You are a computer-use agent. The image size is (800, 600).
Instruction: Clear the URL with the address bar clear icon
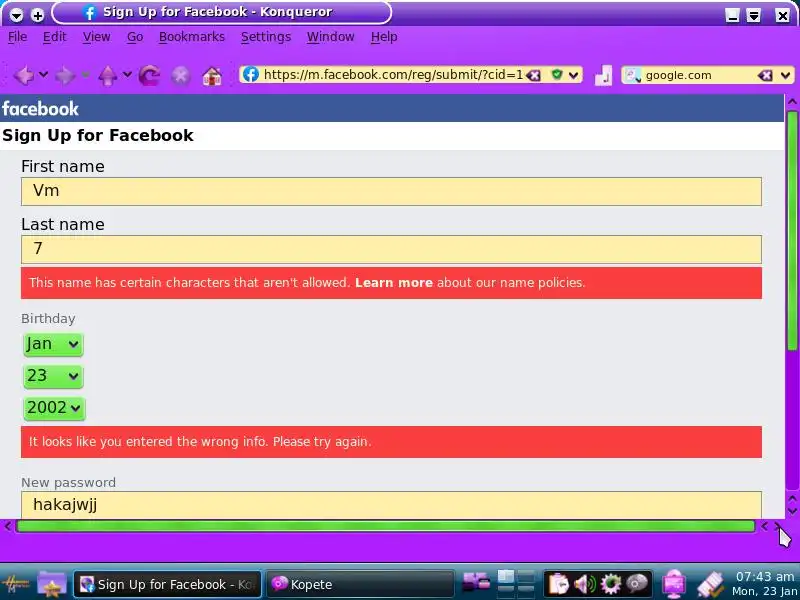tap(533, 76)
